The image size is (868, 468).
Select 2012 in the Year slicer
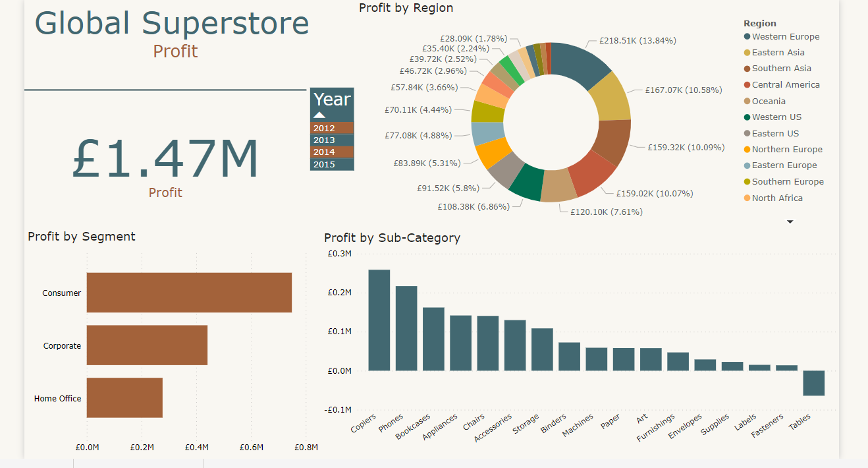coord(332,128)
